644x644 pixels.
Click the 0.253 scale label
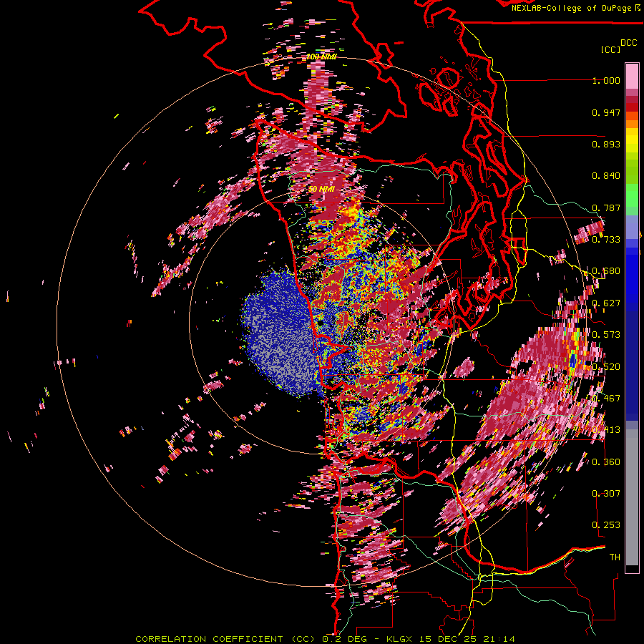(606, 525)
